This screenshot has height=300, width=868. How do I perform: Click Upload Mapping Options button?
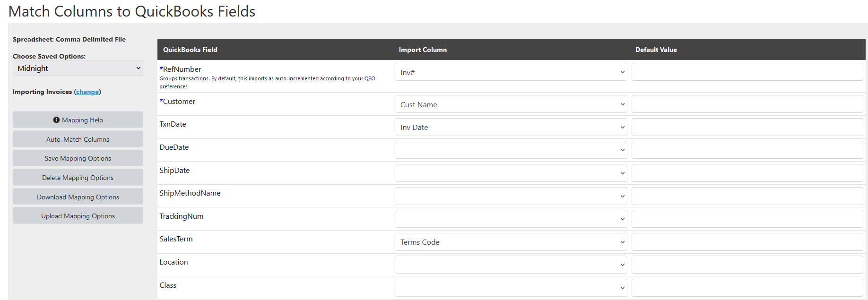point(78,216)
